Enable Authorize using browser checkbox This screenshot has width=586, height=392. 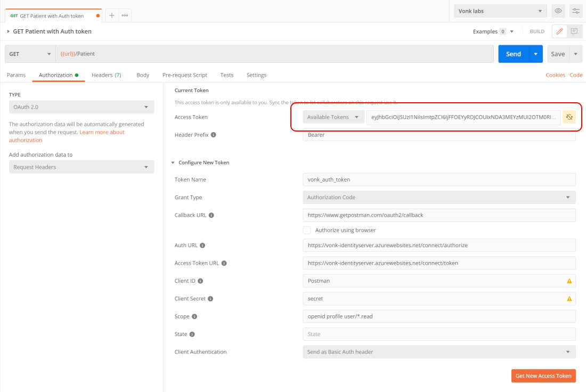pyautogui.click(x=307, y=230)
